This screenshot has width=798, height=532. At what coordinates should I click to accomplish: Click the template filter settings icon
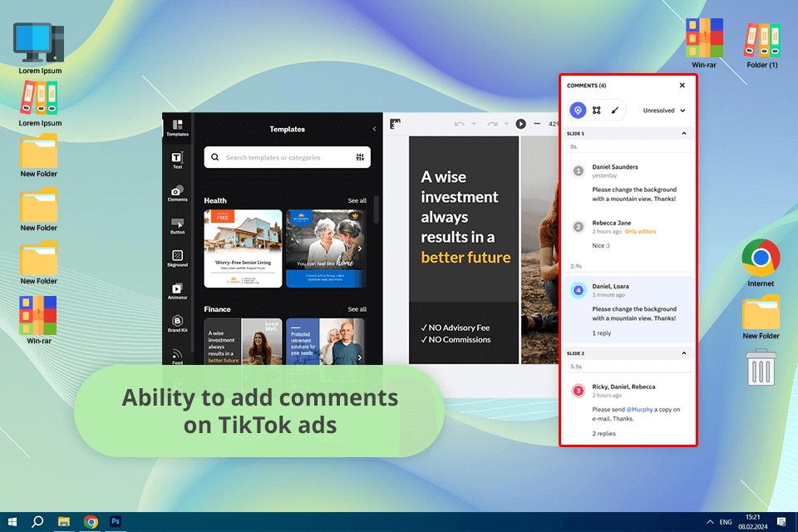[360, 157]
